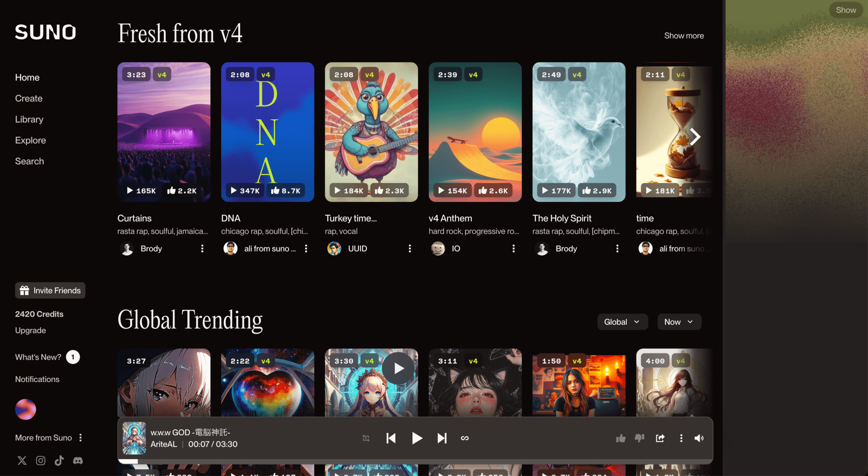Skip to the next track in player

442,438
